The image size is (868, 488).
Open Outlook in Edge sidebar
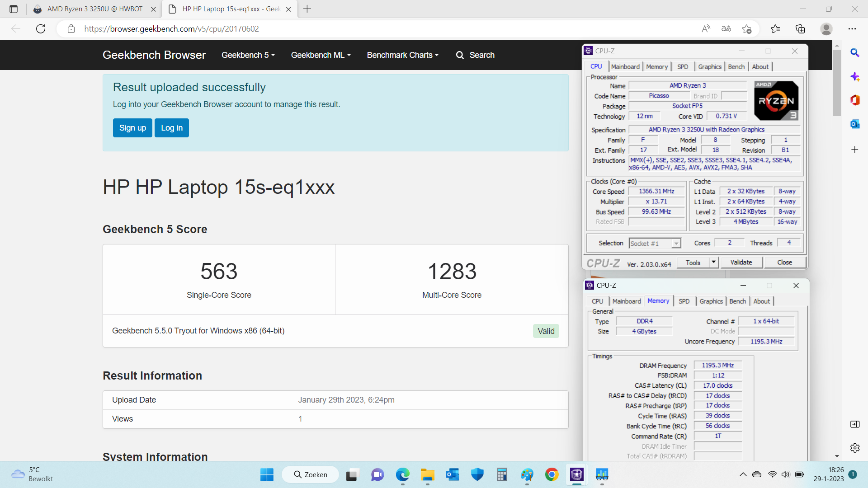855,124
